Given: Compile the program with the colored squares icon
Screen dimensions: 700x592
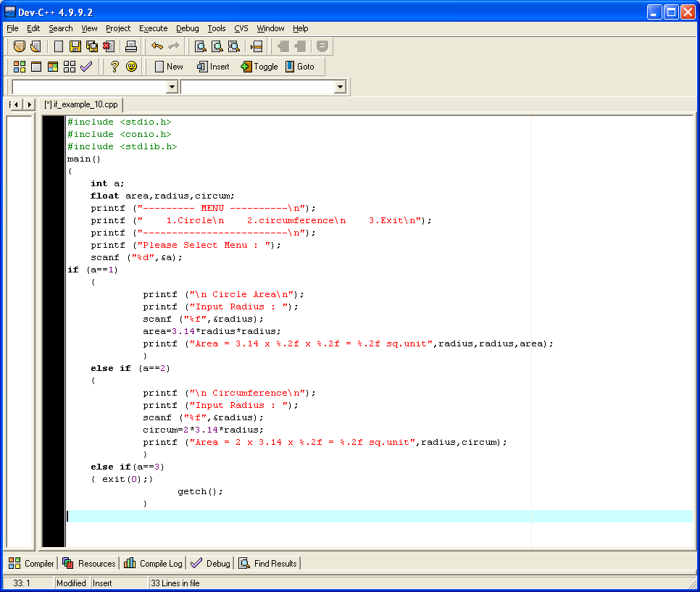Looking at the screenshot, I should (x=19, y=67).
